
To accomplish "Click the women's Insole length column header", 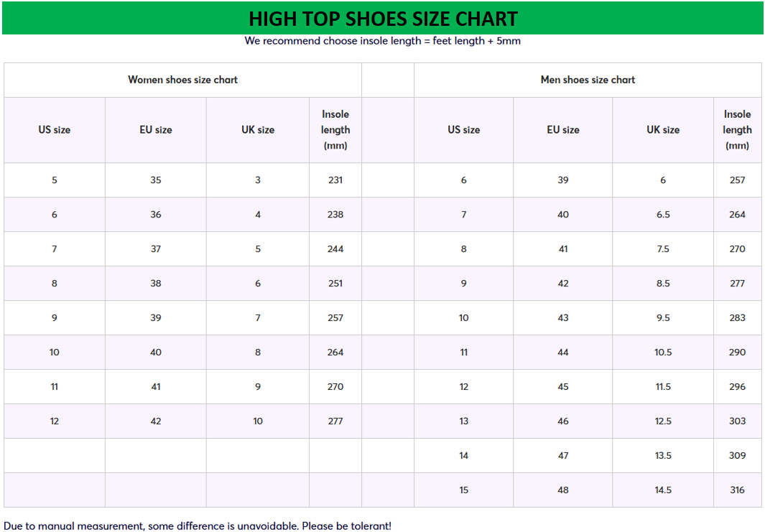I will coord(335,130).
